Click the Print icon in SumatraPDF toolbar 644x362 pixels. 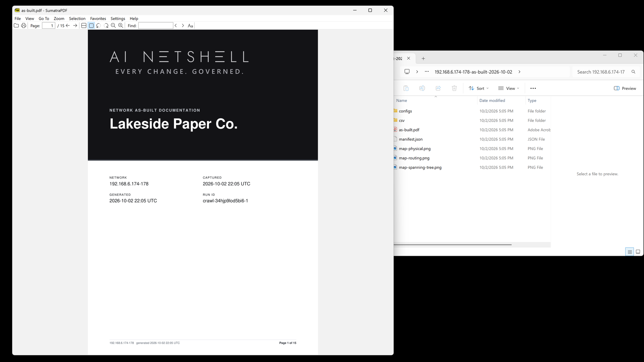click(23, 25)
